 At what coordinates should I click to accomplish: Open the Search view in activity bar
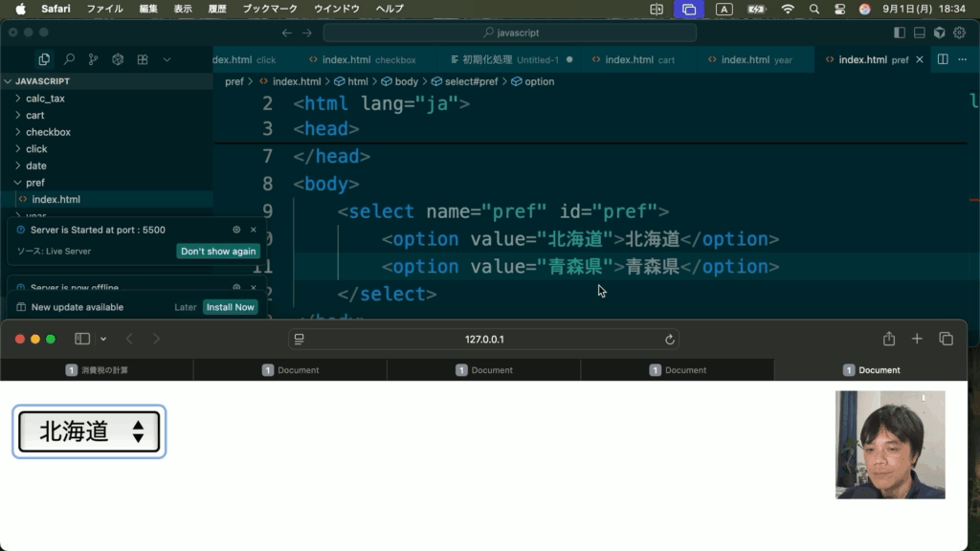pyautogui.click(x=69, y=59)
